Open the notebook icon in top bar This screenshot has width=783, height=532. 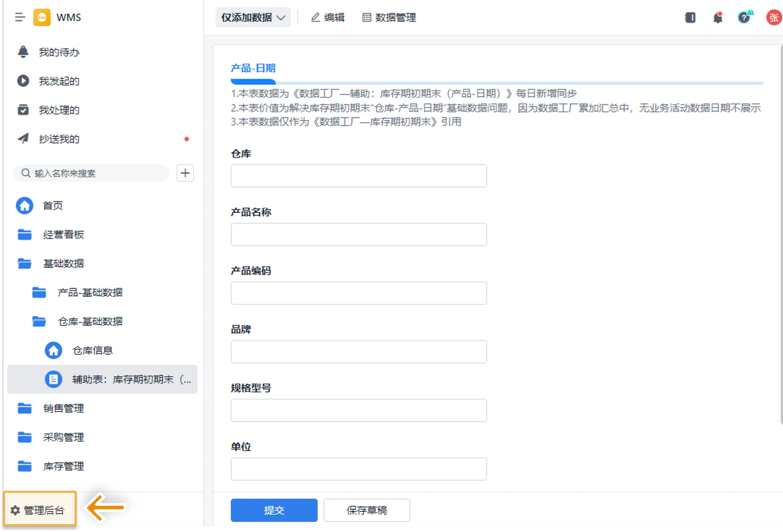[x=690, y=18]
